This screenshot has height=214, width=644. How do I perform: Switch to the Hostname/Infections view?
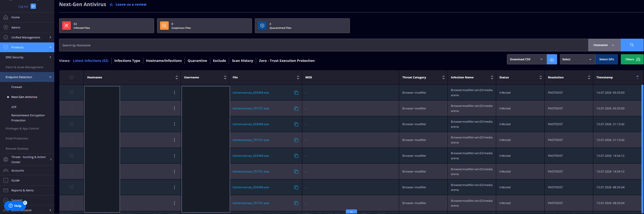click(x=164, y=61)
